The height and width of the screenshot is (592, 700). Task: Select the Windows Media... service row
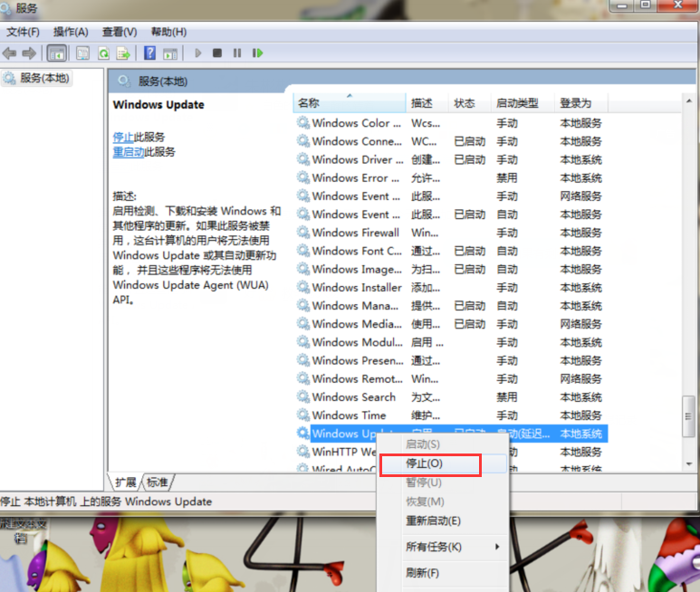click(x=450, y=324)
